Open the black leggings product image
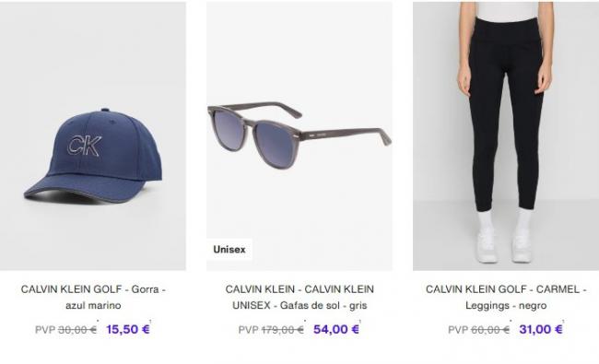Screen dimensions: 599x364 [506, 136]
